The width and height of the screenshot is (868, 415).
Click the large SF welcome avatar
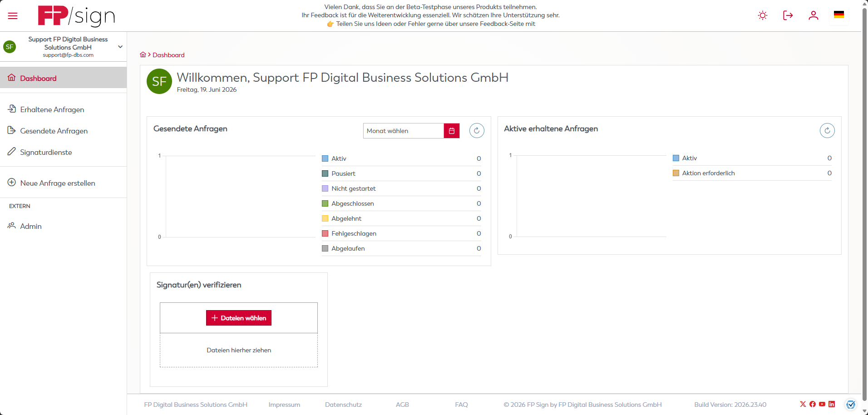point(159,81)
